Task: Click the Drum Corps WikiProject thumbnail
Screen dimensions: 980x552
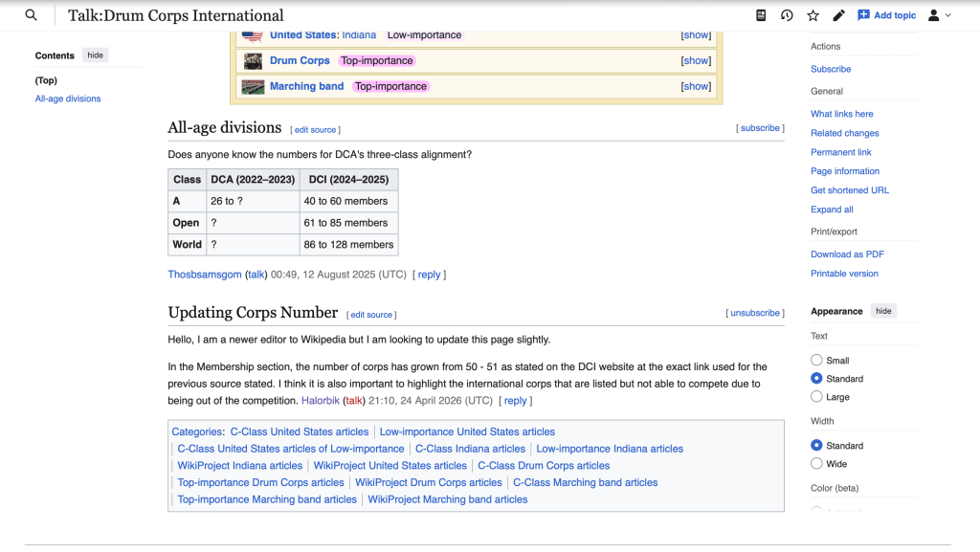Action: pyautogui.click(x=253, y=60)
